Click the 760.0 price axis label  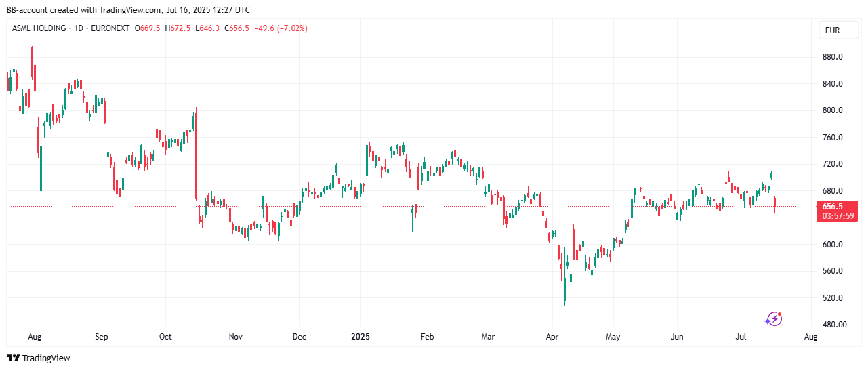832,138
